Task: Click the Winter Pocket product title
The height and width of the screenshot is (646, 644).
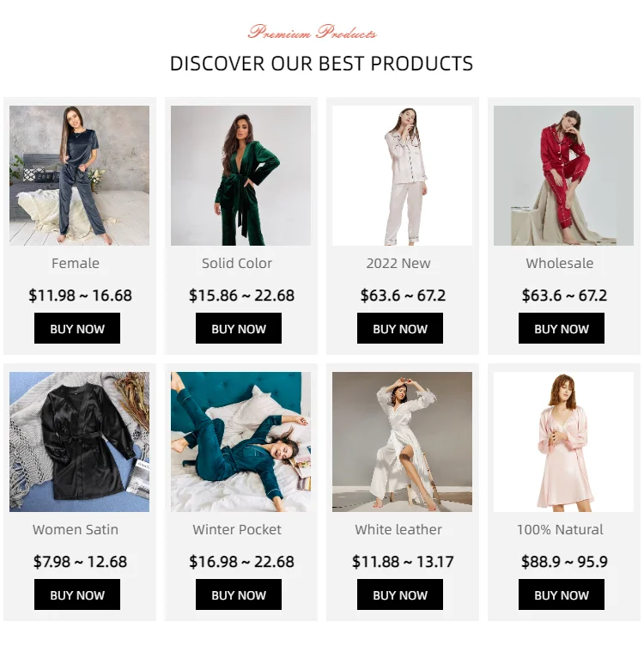Action: [x=237, y=529]
